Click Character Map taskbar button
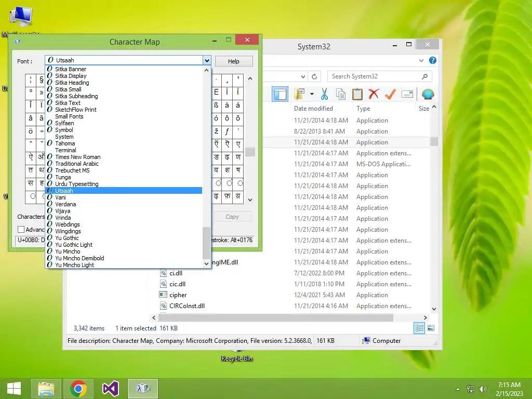The height and width of the screenshot is (399, 532). pyautogui.click(x=143, y=389)
